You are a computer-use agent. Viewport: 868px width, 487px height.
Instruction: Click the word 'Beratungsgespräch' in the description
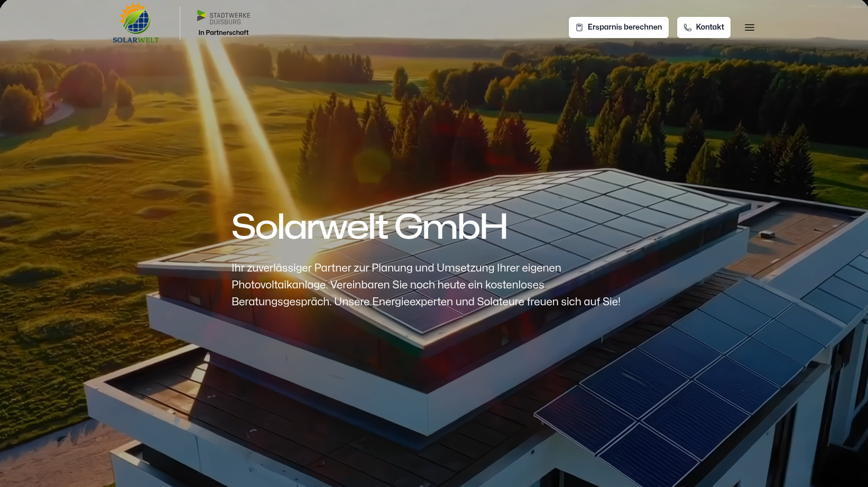pos(281,302)
